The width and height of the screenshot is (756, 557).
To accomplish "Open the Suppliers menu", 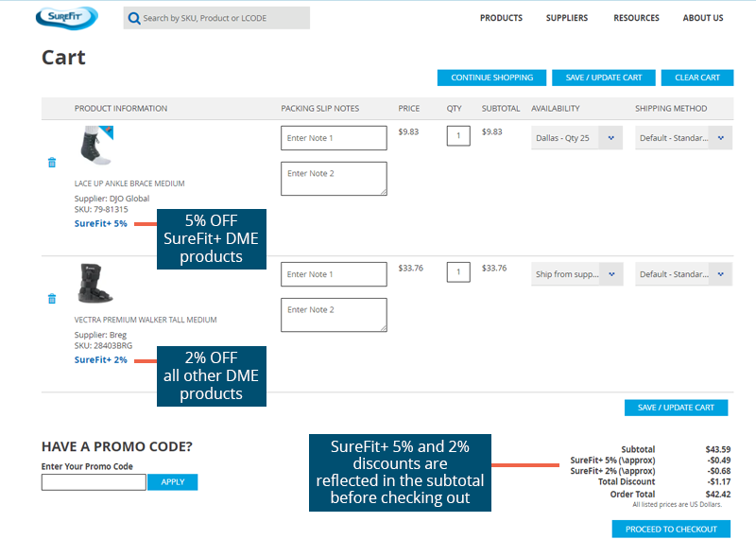I will point(566,18).
